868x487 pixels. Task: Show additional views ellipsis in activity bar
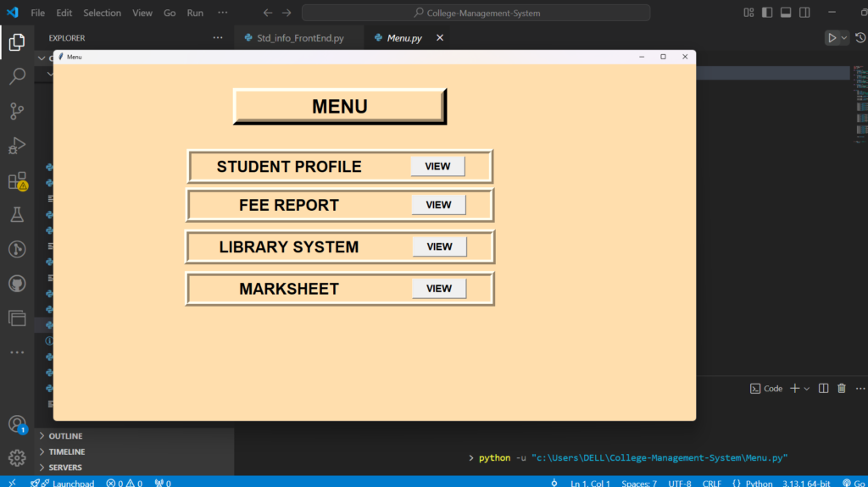pyautogui.click(x=17, y=352)
